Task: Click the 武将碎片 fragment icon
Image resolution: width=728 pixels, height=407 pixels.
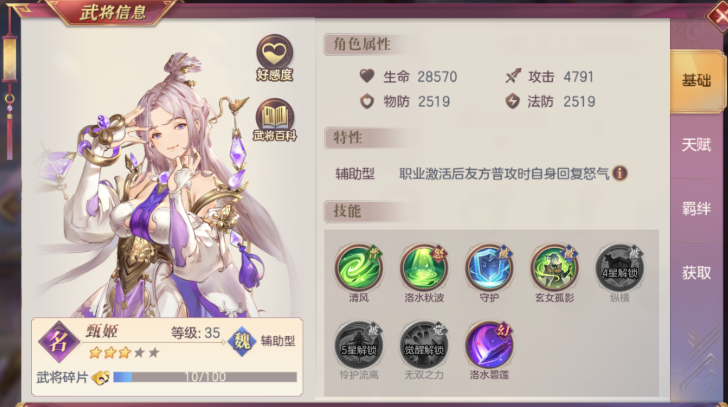Action: tap(101, 377)
